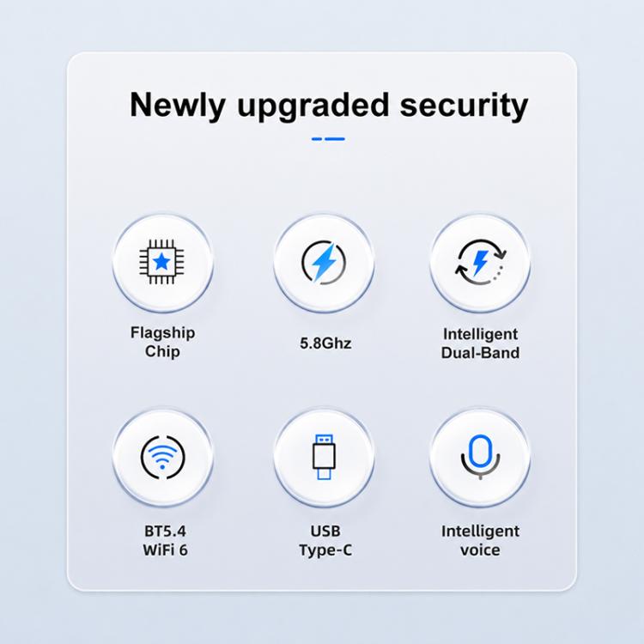Select the Intelligent voice label
Image resolution: width=644 pixels, height=644 pixels.
click(x=480, y=540)
